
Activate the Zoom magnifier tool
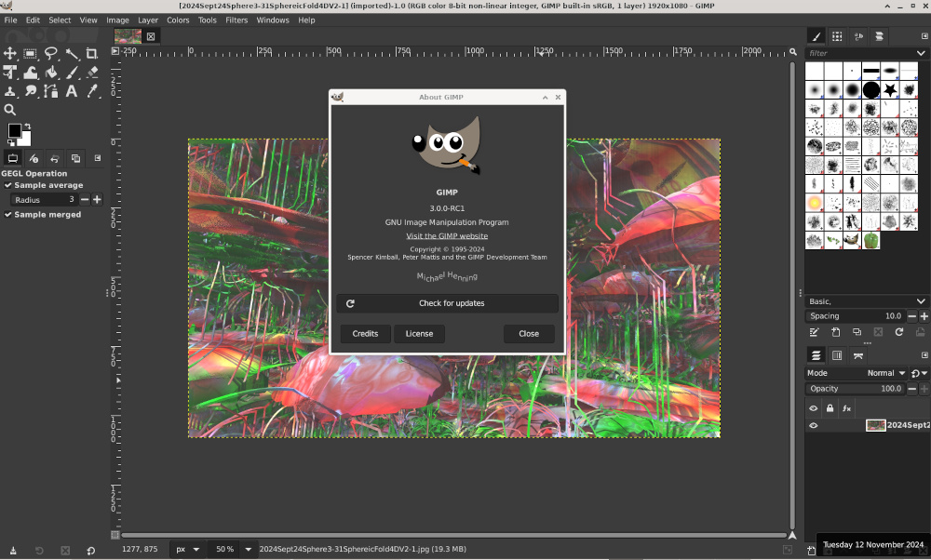coord(10,110)
